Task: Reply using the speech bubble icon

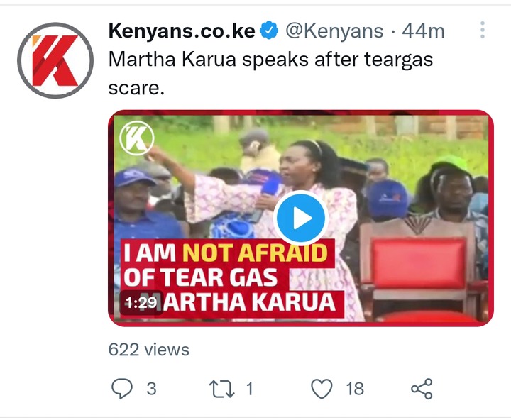Action: [x=122, y=388]
